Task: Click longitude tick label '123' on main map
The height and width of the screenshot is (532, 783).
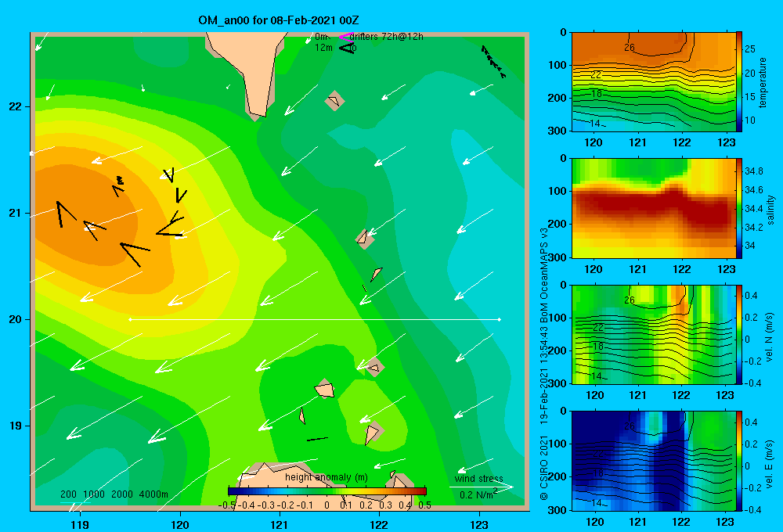Action: click(x=479, y=524)
